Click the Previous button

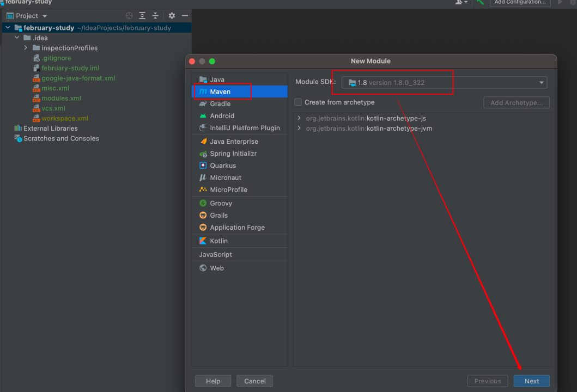coord(488,381)
